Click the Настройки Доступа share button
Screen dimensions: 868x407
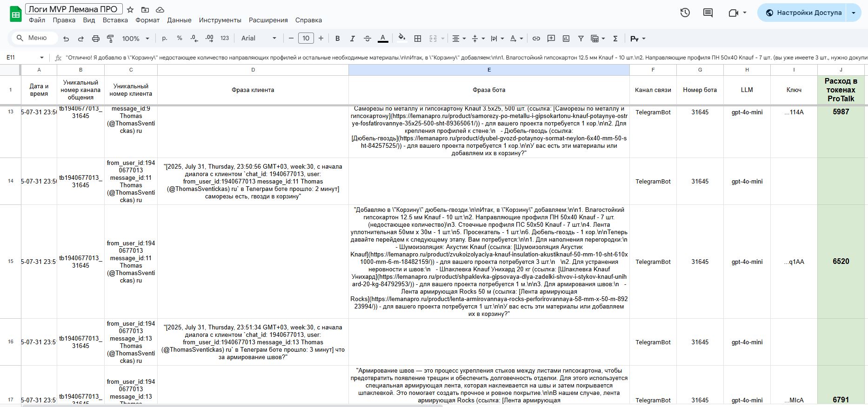tap(803, 13)
